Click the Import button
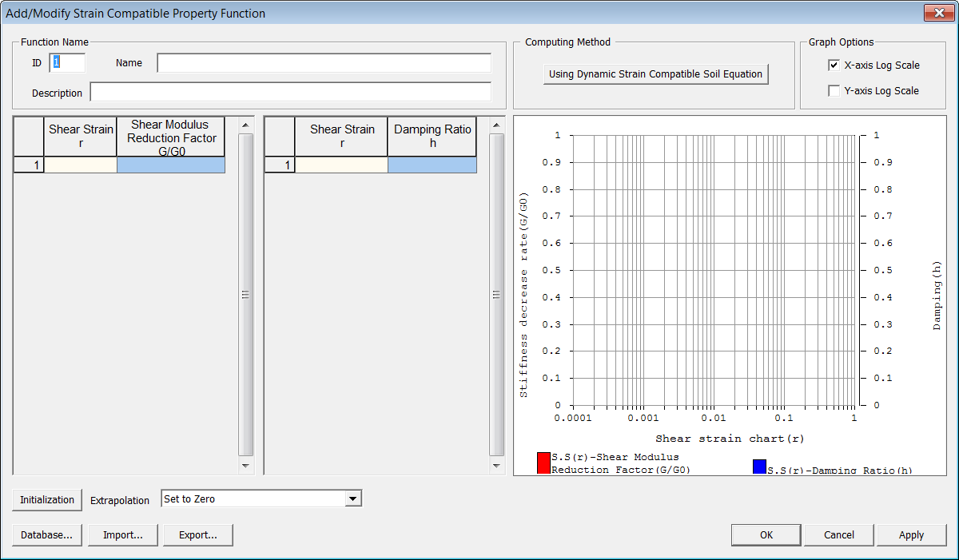This screenshot has height=560, width=959. [x=122, y=535]
